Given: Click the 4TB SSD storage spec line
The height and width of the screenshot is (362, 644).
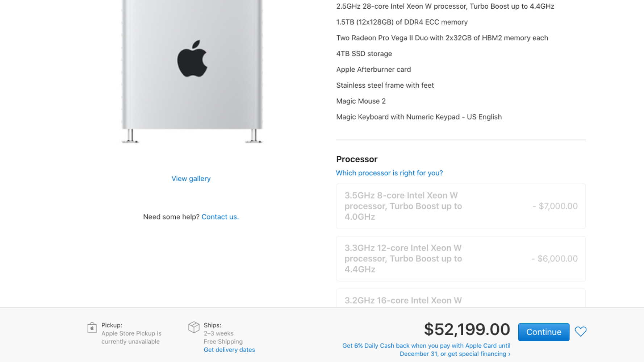Looking at the screenshot, I should click(364, 54).
